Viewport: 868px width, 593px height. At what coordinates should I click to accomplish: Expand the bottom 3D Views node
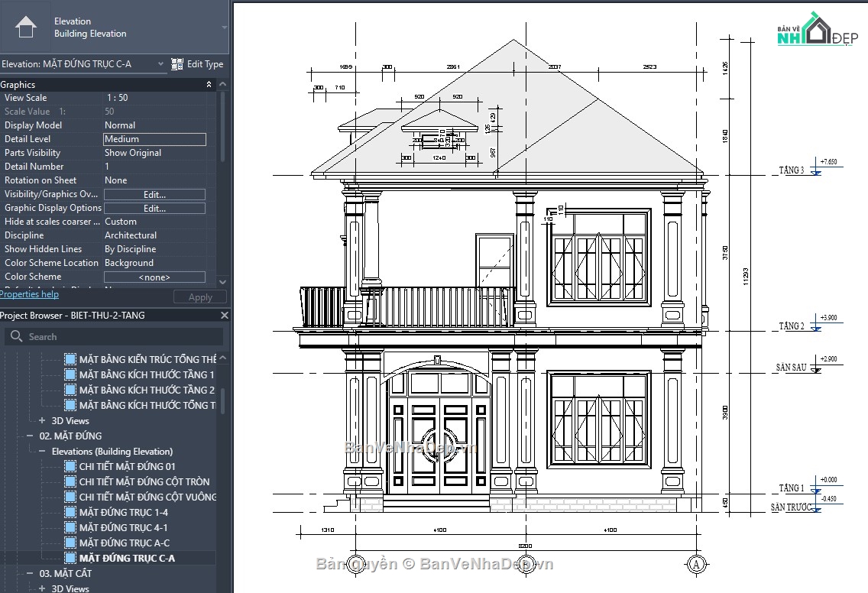(x=42, y=588)
